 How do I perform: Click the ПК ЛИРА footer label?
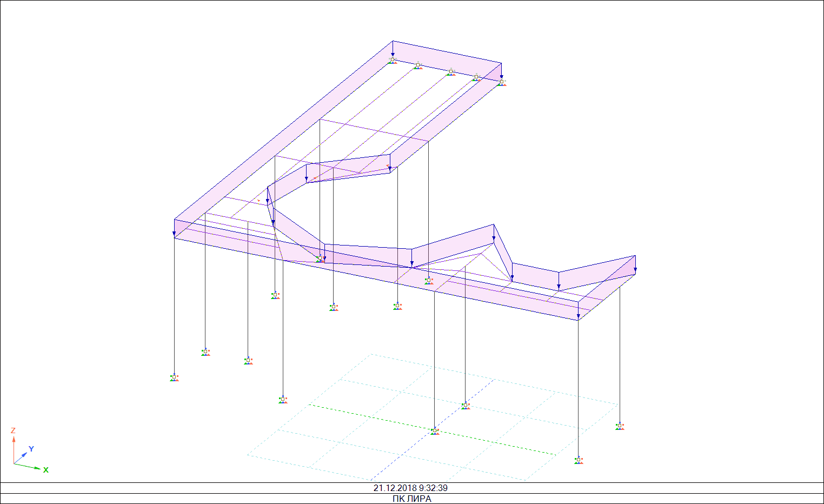click(412, 499)
